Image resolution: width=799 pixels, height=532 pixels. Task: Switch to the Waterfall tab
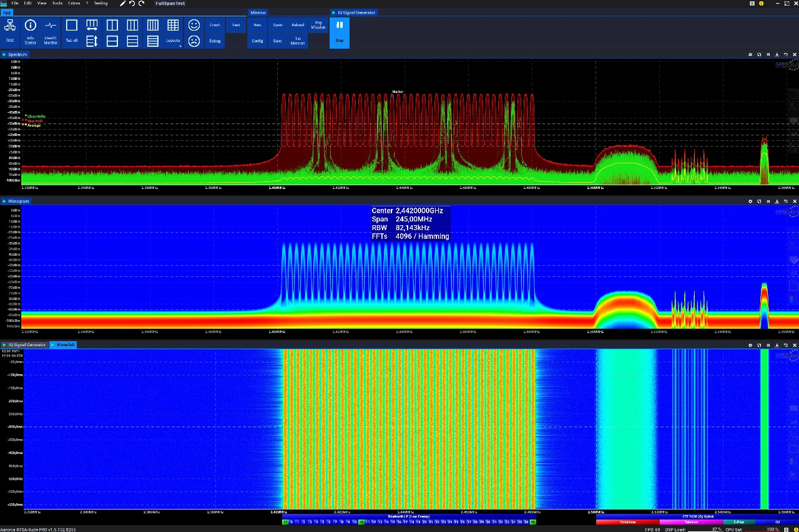click(x=63, y=345)
